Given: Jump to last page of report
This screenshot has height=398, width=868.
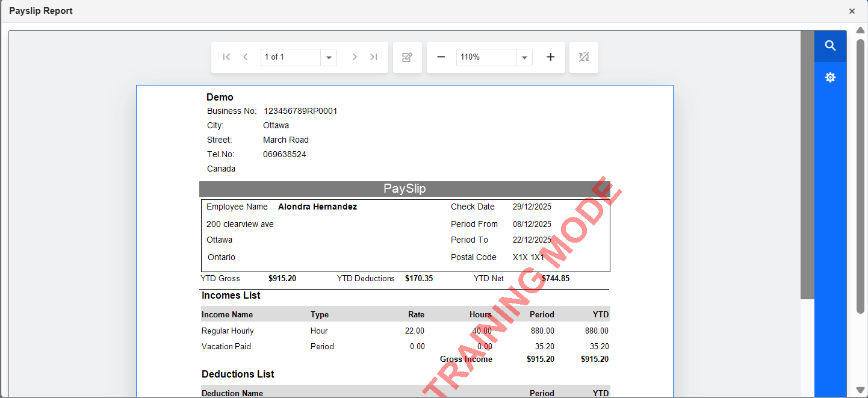Looking at the screenshot, I should pyautogui.click(x=374, y=57).
